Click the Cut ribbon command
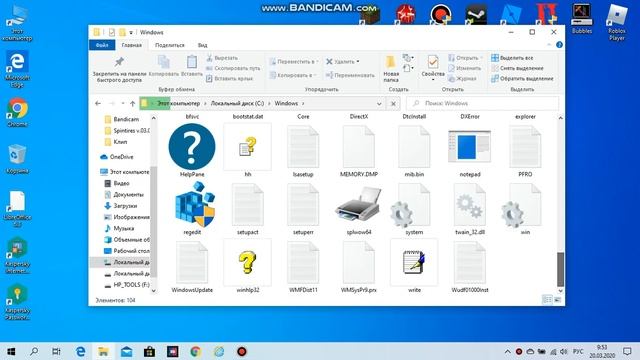This screenshot has height=360, width=640. [222, 58]
